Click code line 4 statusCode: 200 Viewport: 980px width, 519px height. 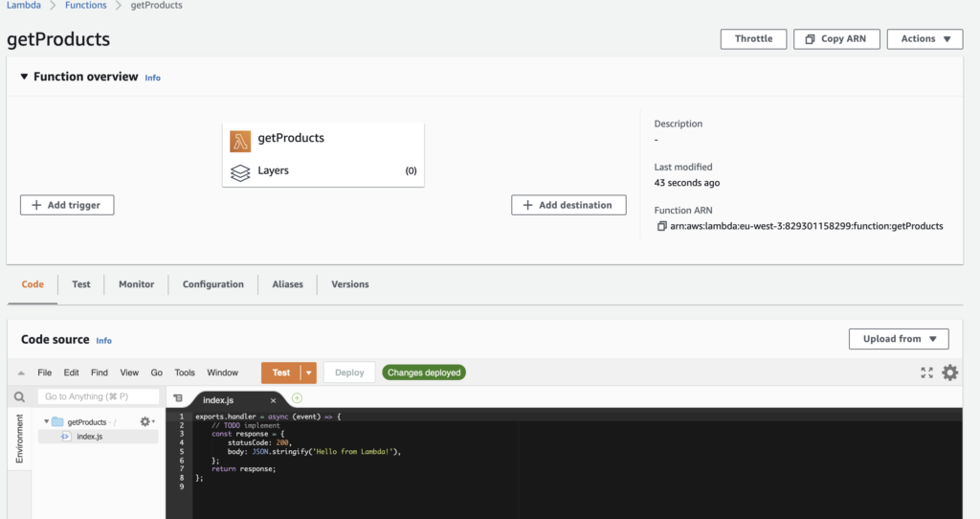pos(259,442)
